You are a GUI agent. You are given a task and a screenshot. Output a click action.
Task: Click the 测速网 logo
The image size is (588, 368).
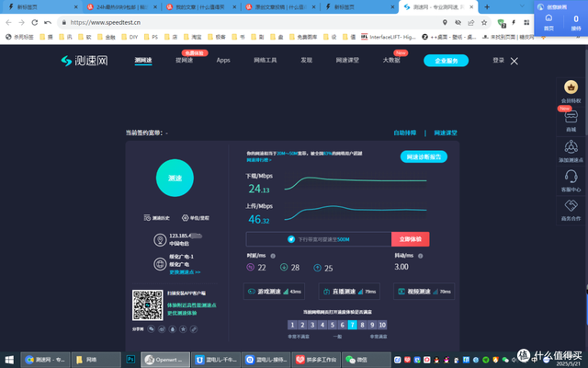[x=85, y=61]
